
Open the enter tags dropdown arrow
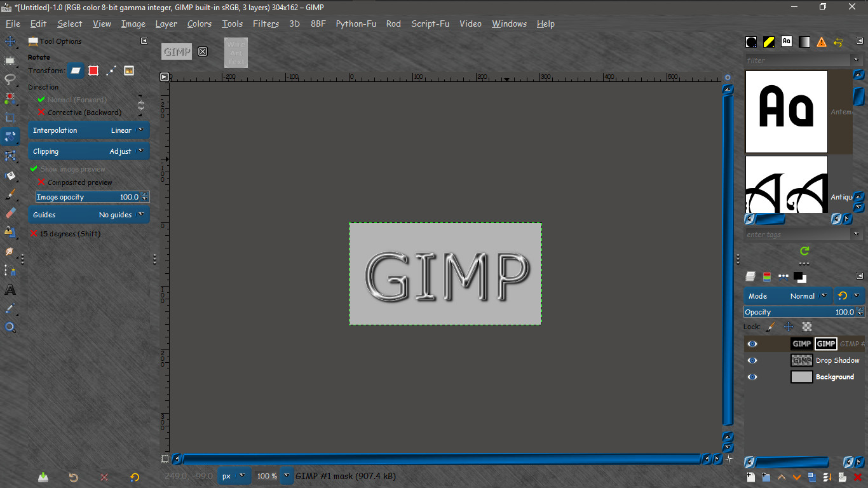(856, 234)
